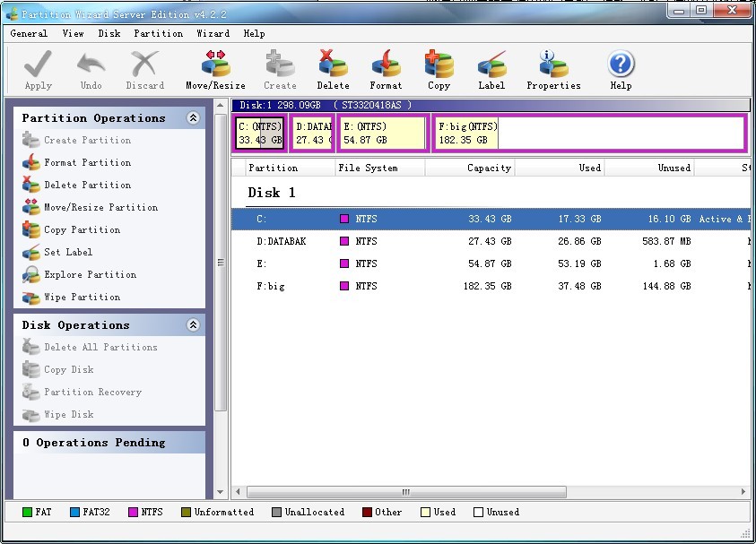The width and height of the screenshot is (756, 544).
Task: Click Move/Resize Partition link text
Action: 100,207
